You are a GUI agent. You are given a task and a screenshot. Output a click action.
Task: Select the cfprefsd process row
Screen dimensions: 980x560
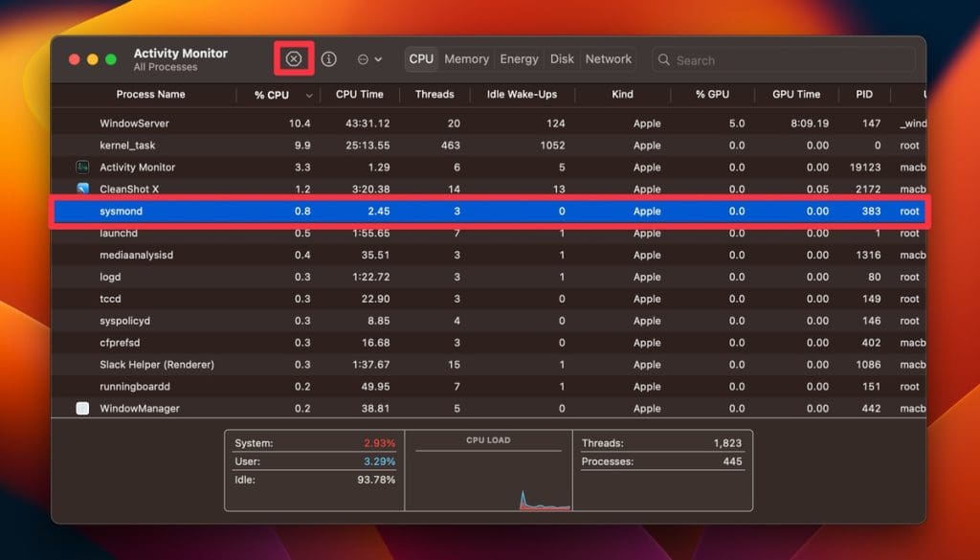point(489,343)
